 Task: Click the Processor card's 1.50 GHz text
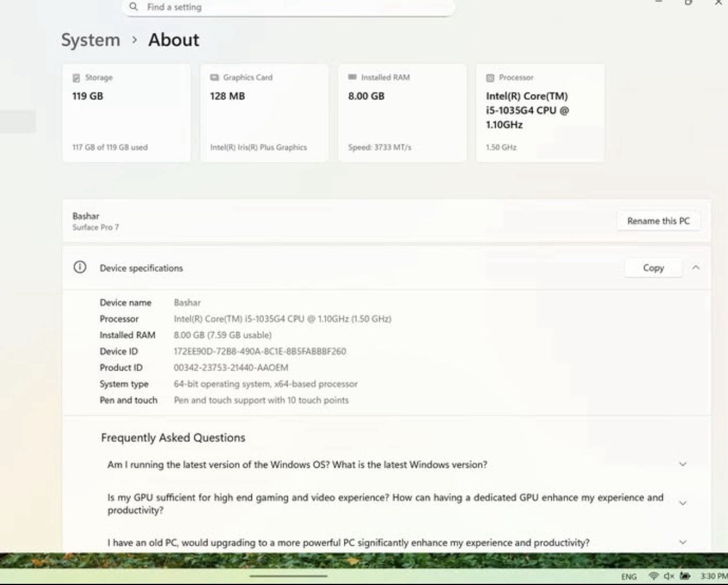point(501,147)
